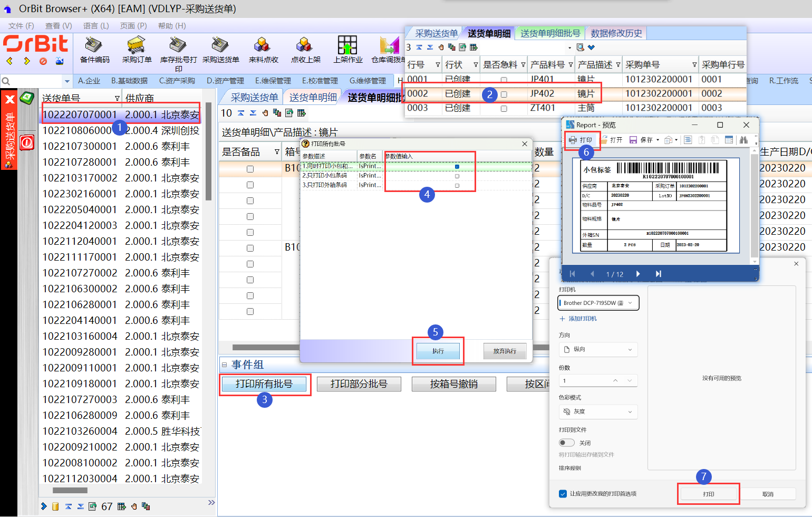The width and height of the screenshot is (812, 517).
Task: Collapse the 事件组 section
Action: click(224, 365)
